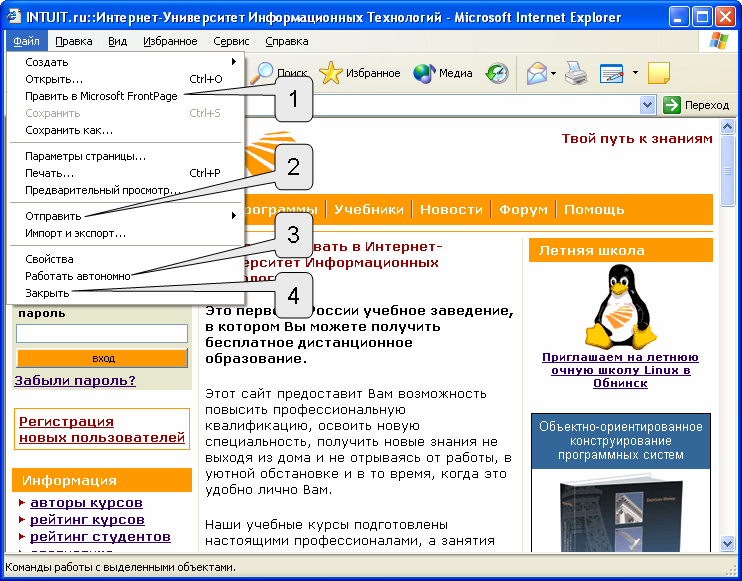
Task: Click the Mail envelope toolbar icon
Action: [x=537, y=73]
